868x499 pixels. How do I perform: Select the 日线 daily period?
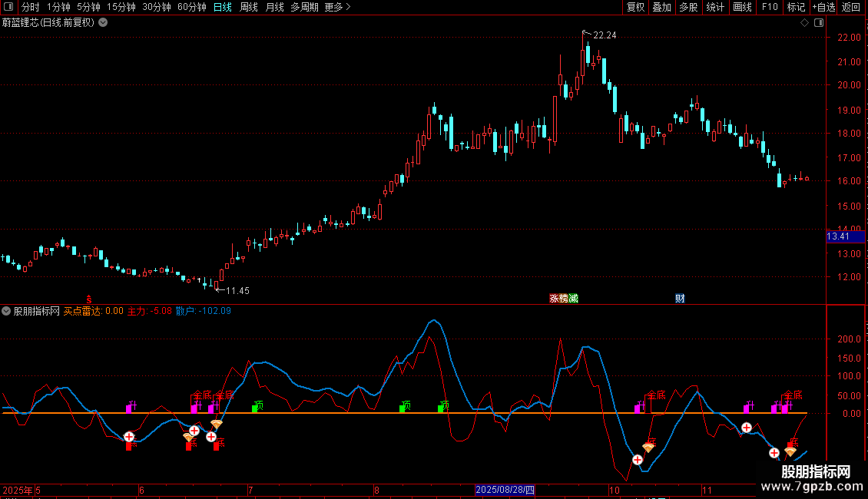pos(223,7)
